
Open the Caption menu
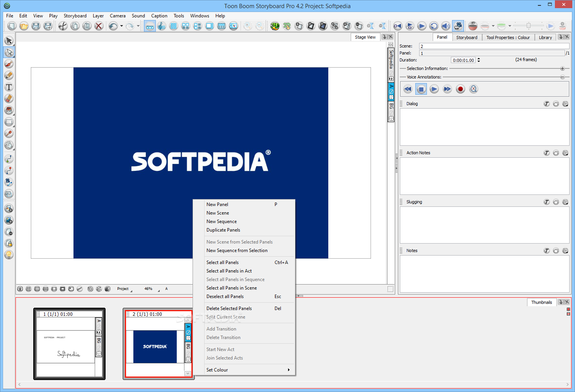[159, 16]
